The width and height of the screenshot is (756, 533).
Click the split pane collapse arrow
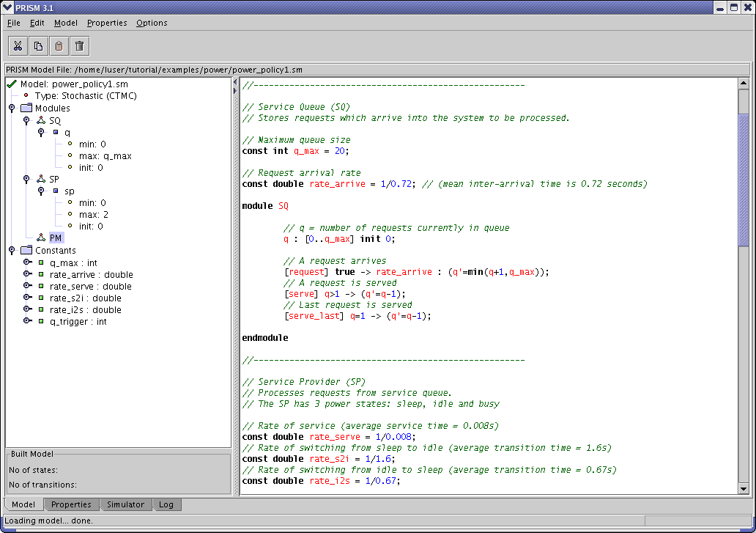pyautogui.click(x=235, y=83)
